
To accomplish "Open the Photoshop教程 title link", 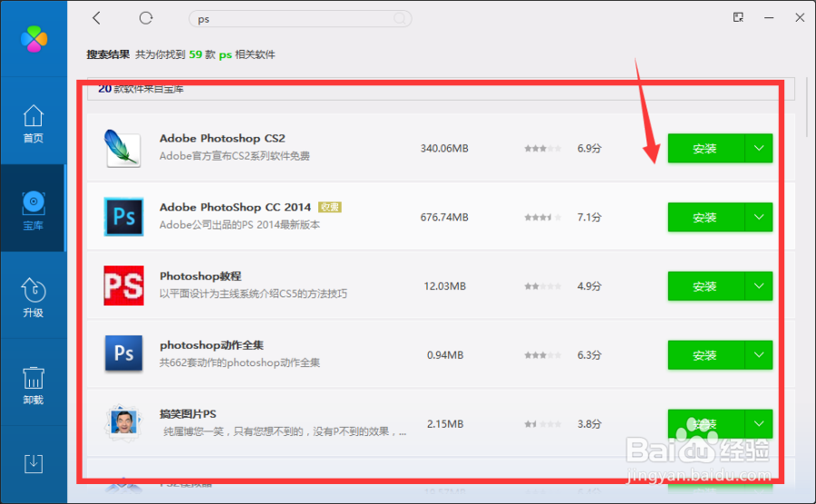I will click(x=200, y=276).
